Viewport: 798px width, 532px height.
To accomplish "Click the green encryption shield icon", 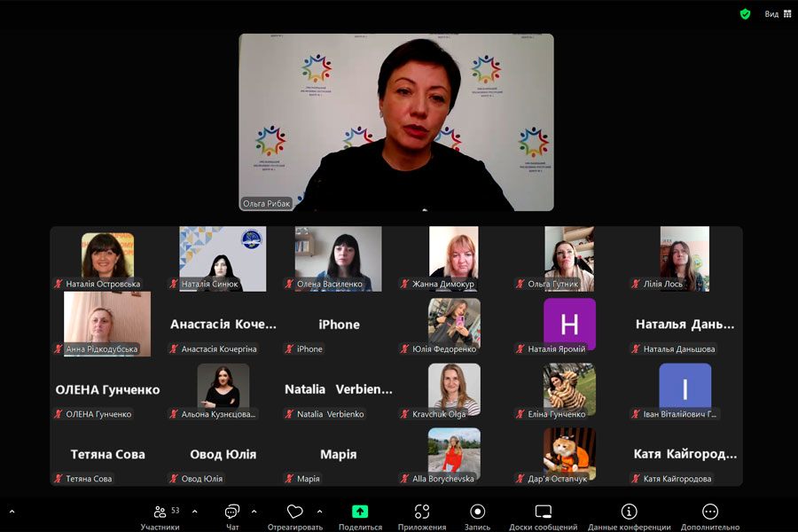I will [x=746, y=14].
